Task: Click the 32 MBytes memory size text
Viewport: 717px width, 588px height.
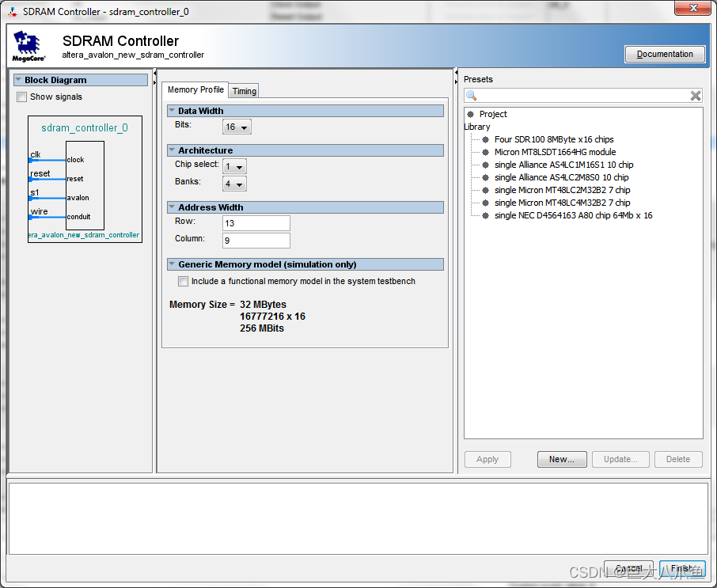Action: [x=263, y=305]
